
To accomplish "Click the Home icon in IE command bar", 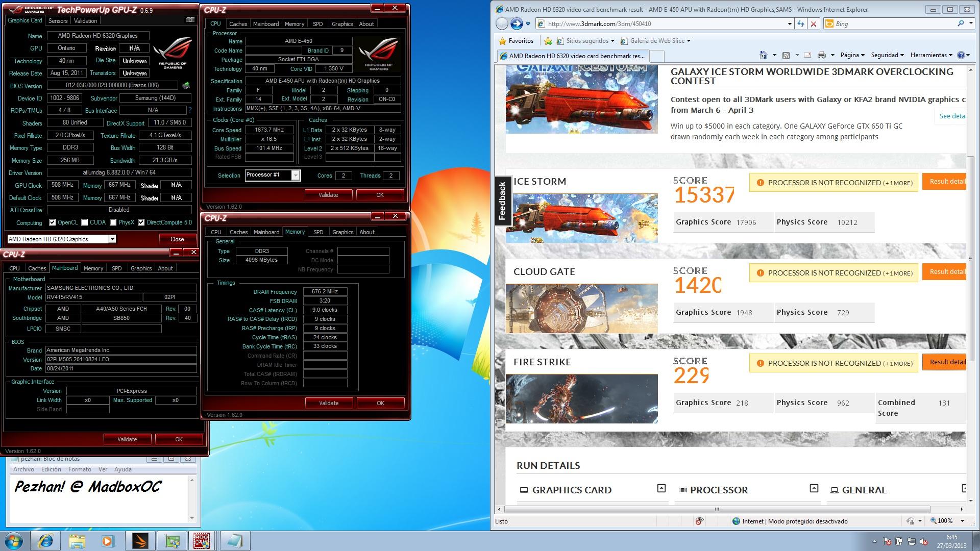I will point(764,55).
